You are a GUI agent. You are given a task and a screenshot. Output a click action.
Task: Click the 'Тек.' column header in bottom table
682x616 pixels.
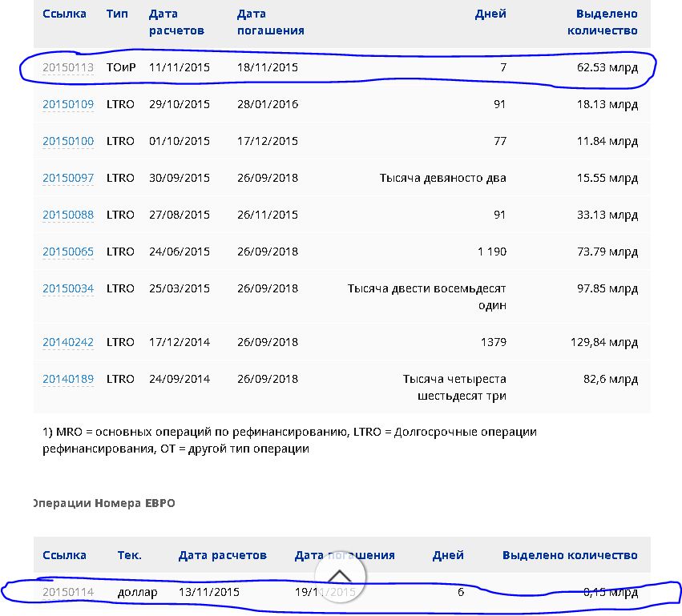click(129, 556)
